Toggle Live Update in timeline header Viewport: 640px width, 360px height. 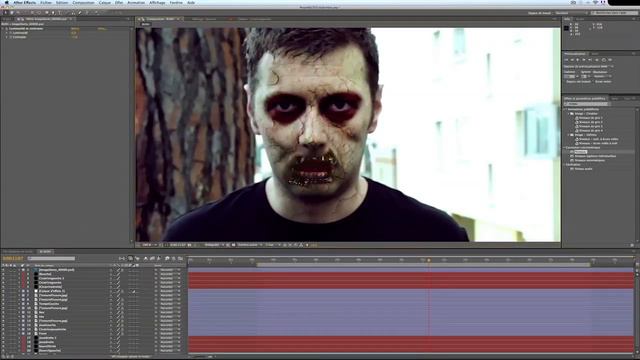[130, 258]
